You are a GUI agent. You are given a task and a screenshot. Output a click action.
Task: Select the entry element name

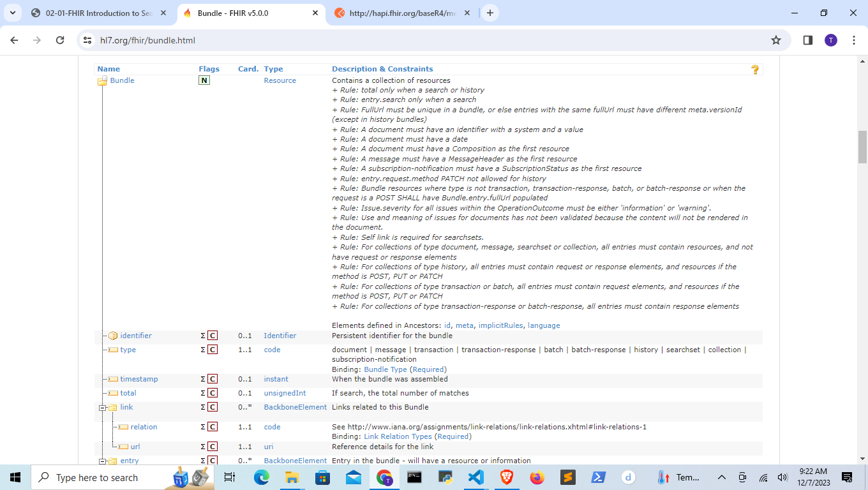[x=130, y=461]
